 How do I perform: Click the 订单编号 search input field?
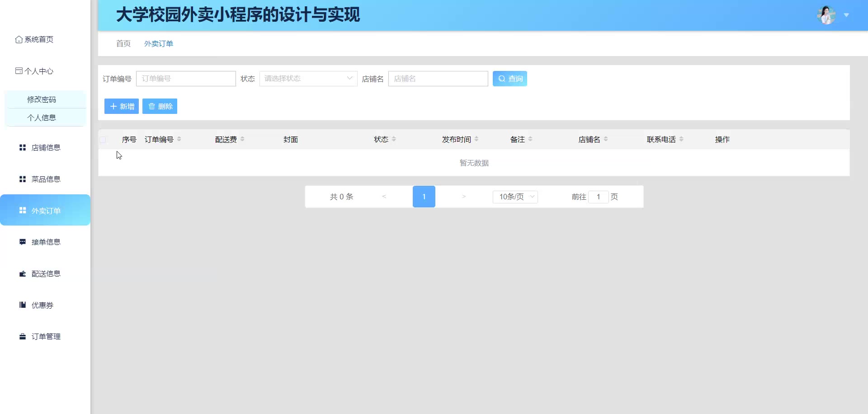(x=186, y=79)
